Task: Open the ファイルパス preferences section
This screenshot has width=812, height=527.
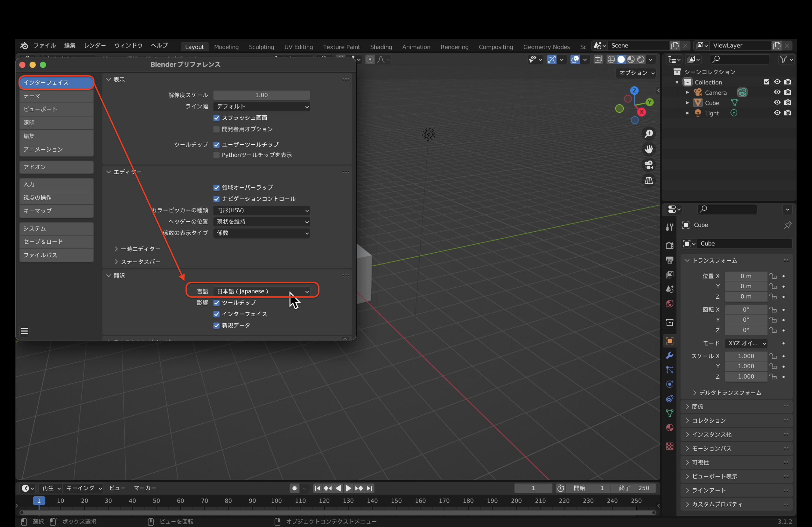Action: click(x=57, y=255)
